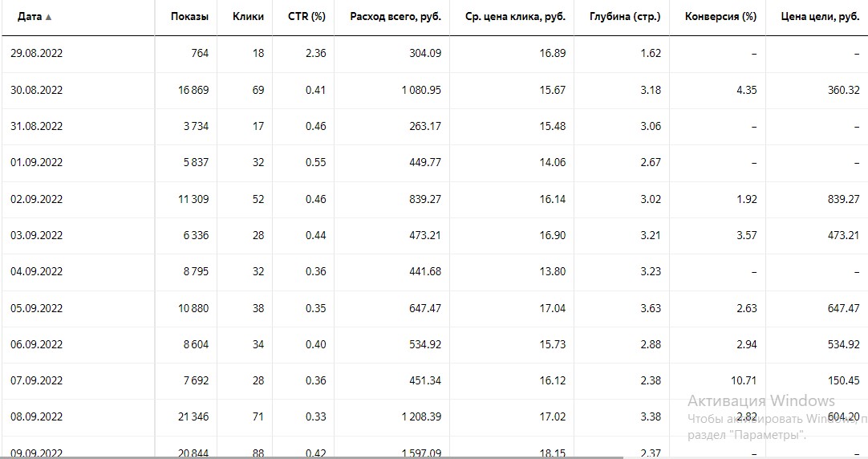Sort by Расход всего, руб. header

395,17
